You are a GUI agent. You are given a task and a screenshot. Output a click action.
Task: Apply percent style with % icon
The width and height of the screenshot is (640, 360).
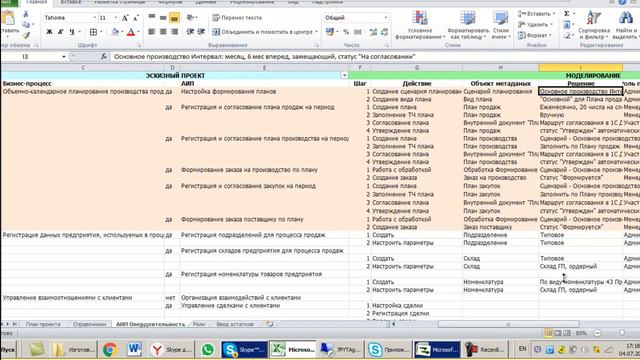[346, 31]
